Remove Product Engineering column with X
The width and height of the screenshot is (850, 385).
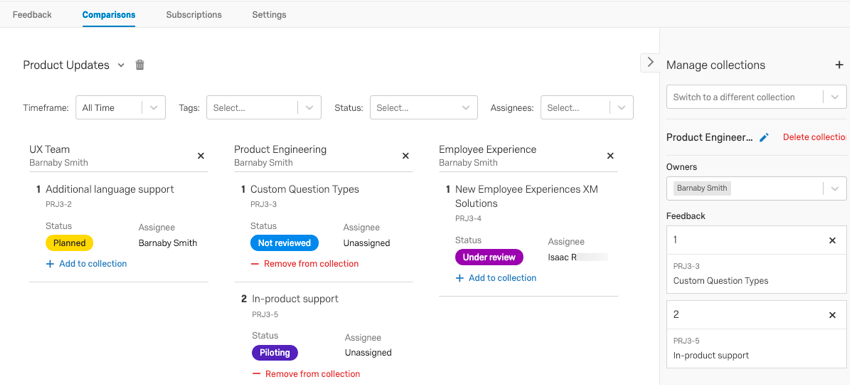(x=405, y=156)
